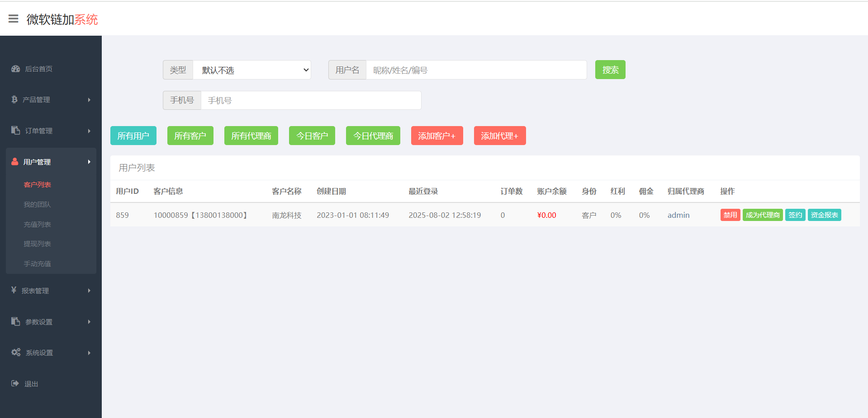The image size is (868, 418).
Task: Click the dashboard icon beside 后台首页
Action: (x=15, y=69)
